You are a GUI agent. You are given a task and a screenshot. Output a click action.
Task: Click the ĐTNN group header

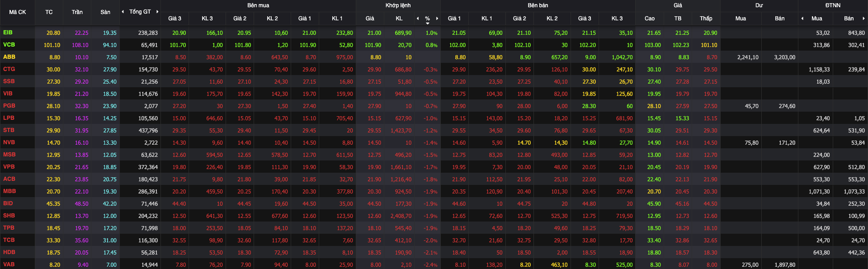833,5
